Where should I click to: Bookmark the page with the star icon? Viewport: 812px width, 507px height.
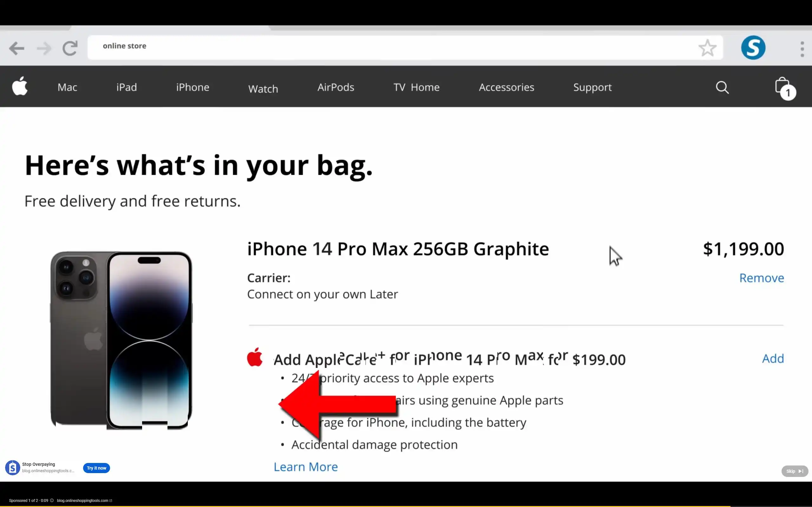tap(708, 48)
